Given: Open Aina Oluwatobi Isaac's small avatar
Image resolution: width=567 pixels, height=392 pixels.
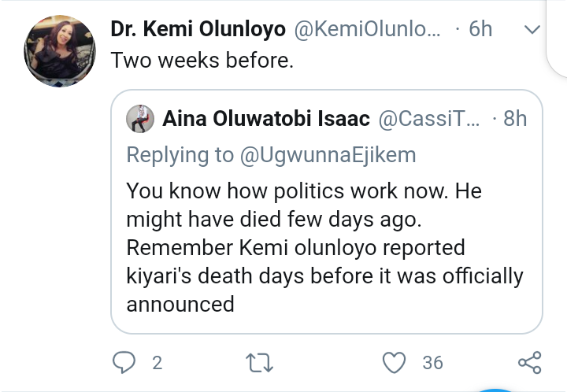Looking at the screenshot, I should point(140,119).
